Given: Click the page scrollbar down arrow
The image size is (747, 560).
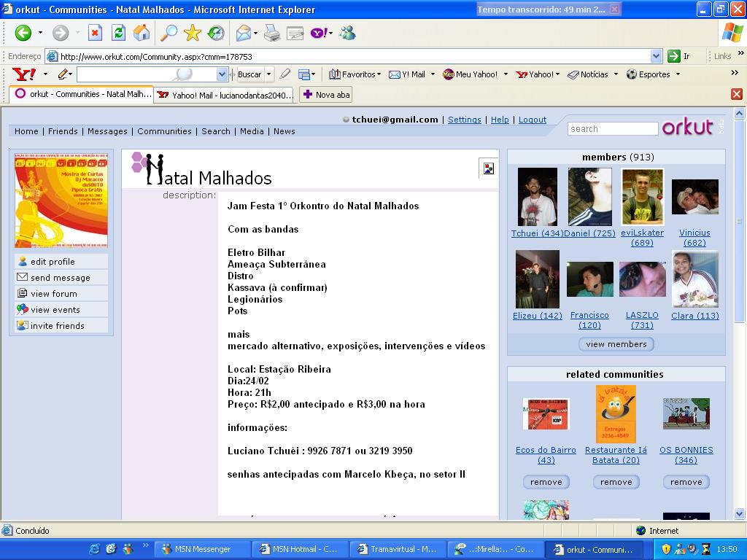Looking at the screenshot, I should pos(740,514).
